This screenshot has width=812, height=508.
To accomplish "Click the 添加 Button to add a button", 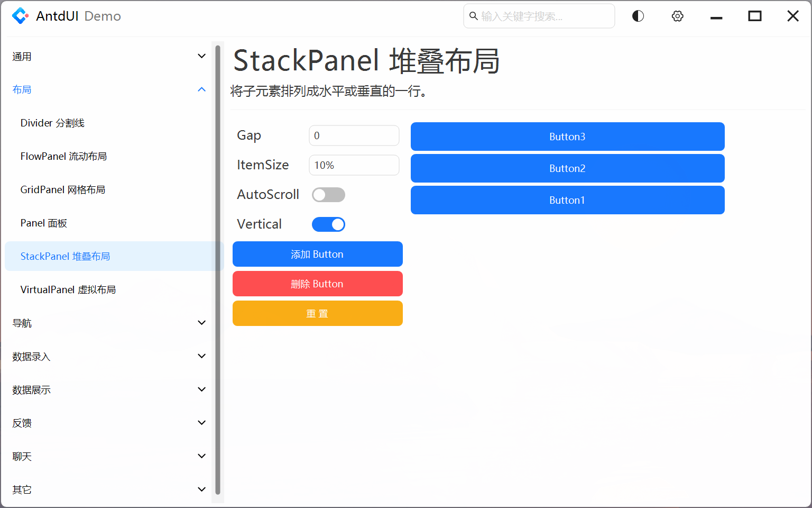I will point(317,254).
